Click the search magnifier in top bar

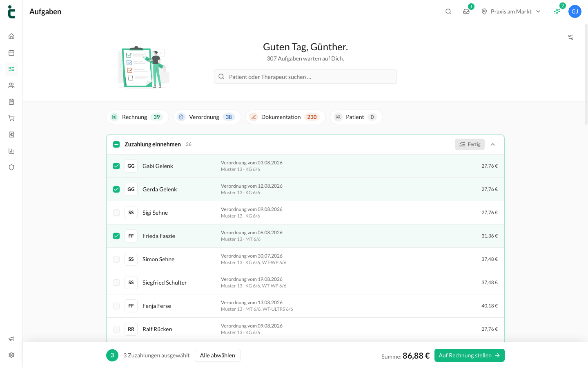(x=448, y=11)
